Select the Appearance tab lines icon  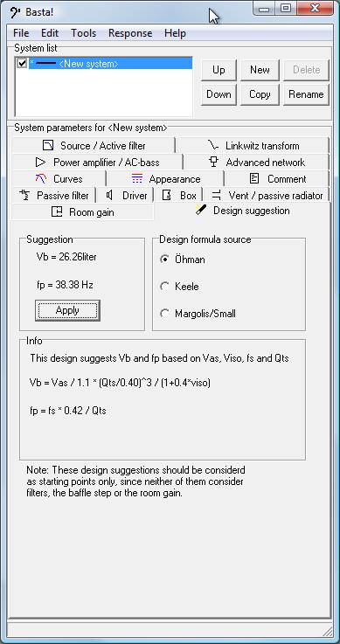(x=137, y=178)
